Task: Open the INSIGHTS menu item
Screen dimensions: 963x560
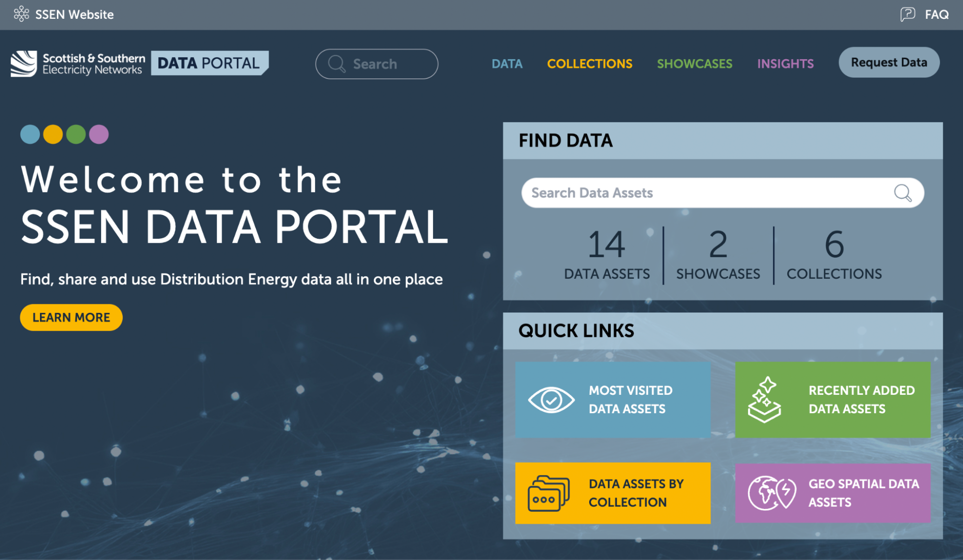Action: pos(785,64)
